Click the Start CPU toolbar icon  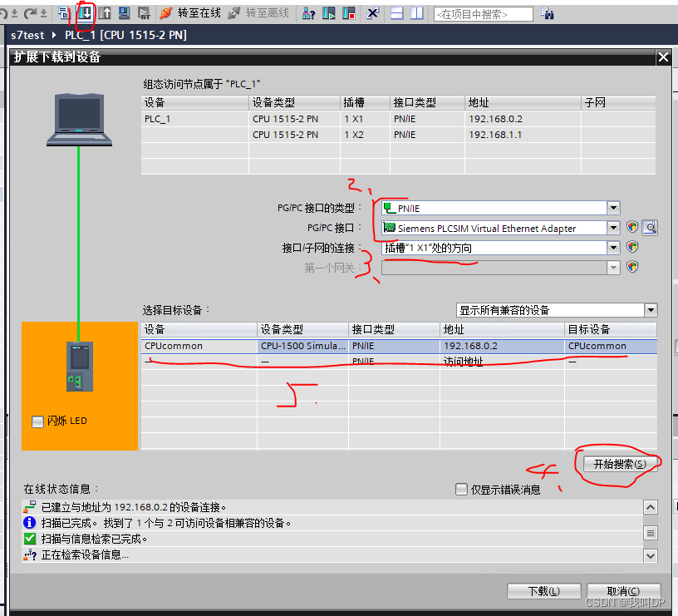(329, 13)
